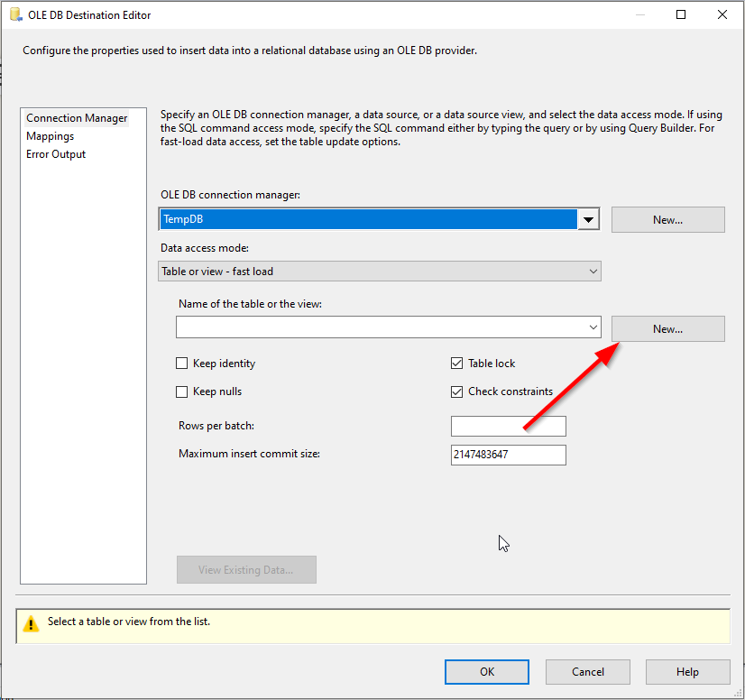745x700 pixels.
Task: Expand the Data access mode dropdown
Action: [x=593, y=272]
